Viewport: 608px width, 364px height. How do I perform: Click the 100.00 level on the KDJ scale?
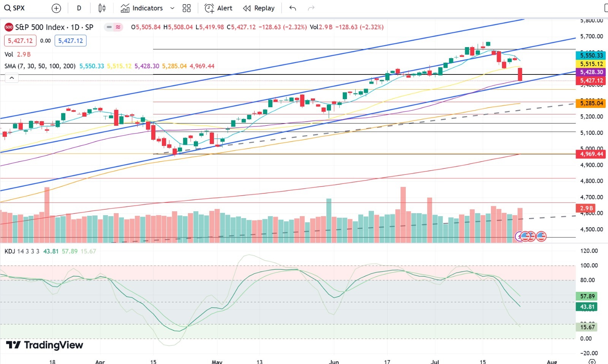pyautogui.click(x=589, y=265)
